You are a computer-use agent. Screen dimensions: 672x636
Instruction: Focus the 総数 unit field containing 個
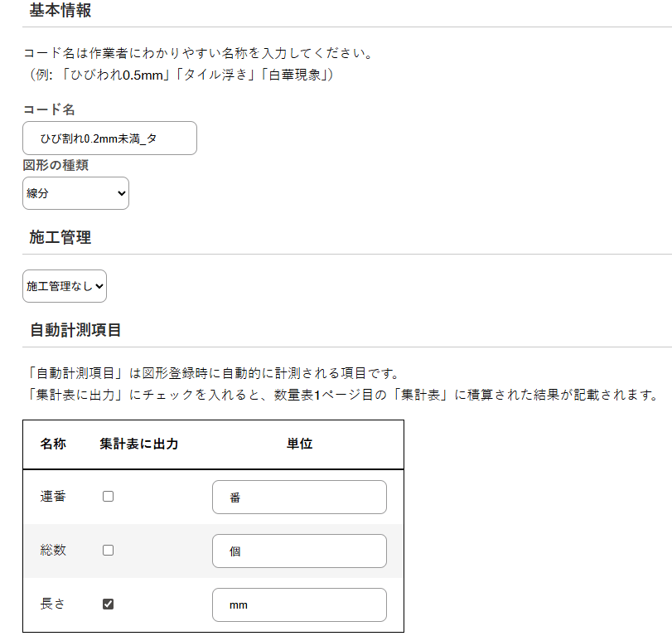pos(299,551)
